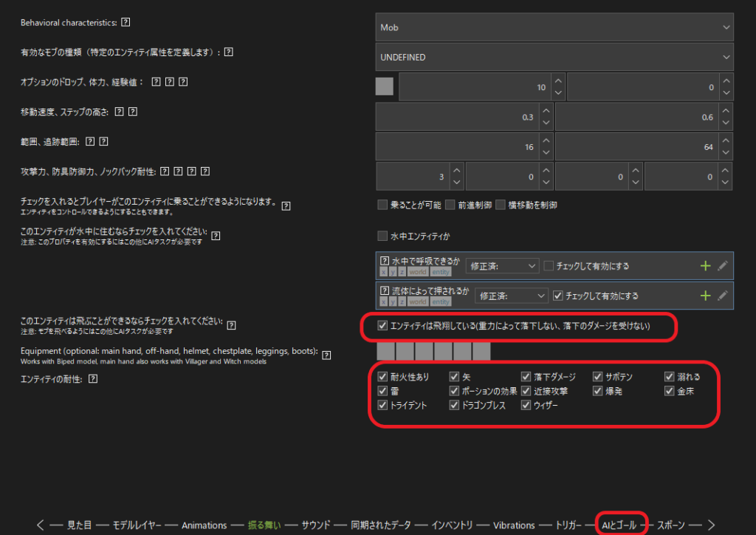
Task: Click right arrow at end of tab bar
Action: coord(711,525)
